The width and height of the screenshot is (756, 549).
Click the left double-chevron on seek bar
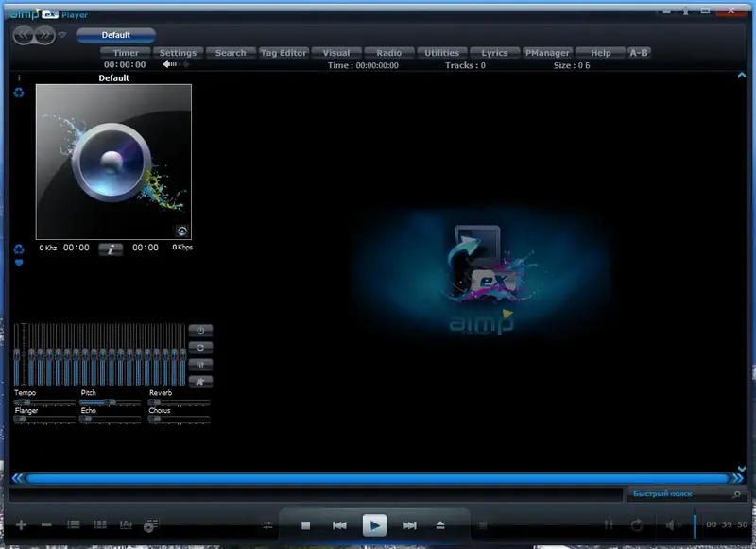(17, 478)
